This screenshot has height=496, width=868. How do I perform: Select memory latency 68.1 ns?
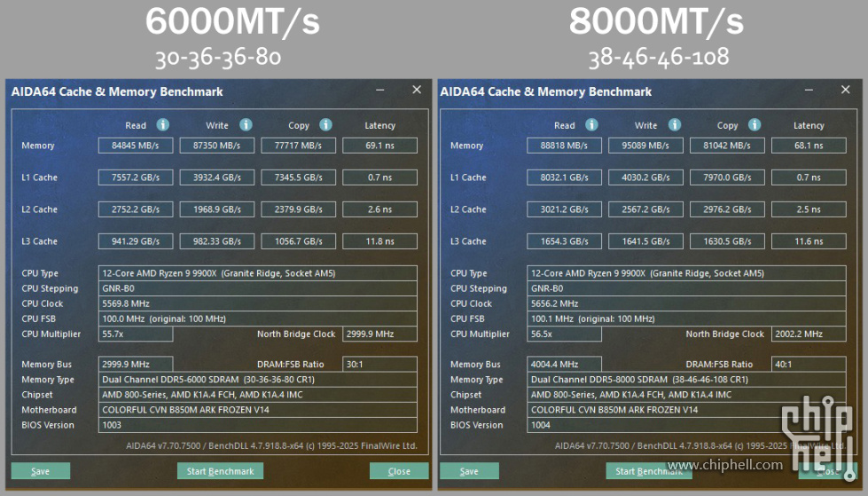tap(809, 146)
